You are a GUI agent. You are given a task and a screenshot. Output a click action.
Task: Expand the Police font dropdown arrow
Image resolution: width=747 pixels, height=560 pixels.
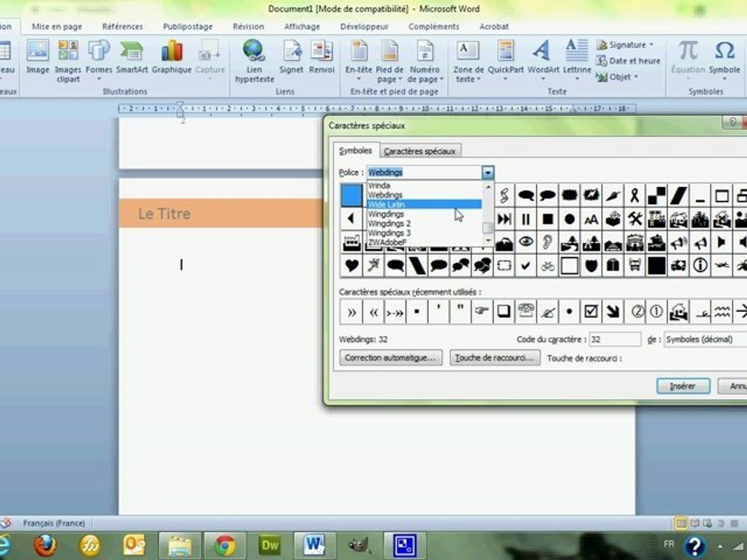pos(488,172)
